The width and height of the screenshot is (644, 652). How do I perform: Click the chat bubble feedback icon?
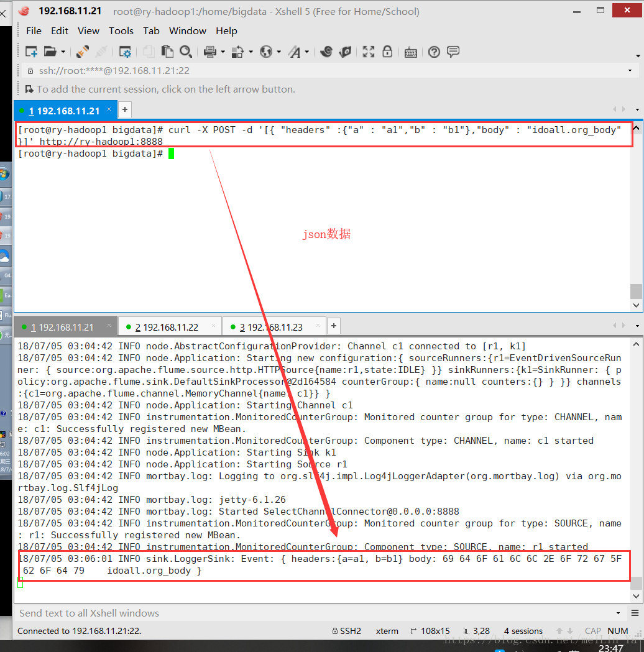[x=453, y=52]
